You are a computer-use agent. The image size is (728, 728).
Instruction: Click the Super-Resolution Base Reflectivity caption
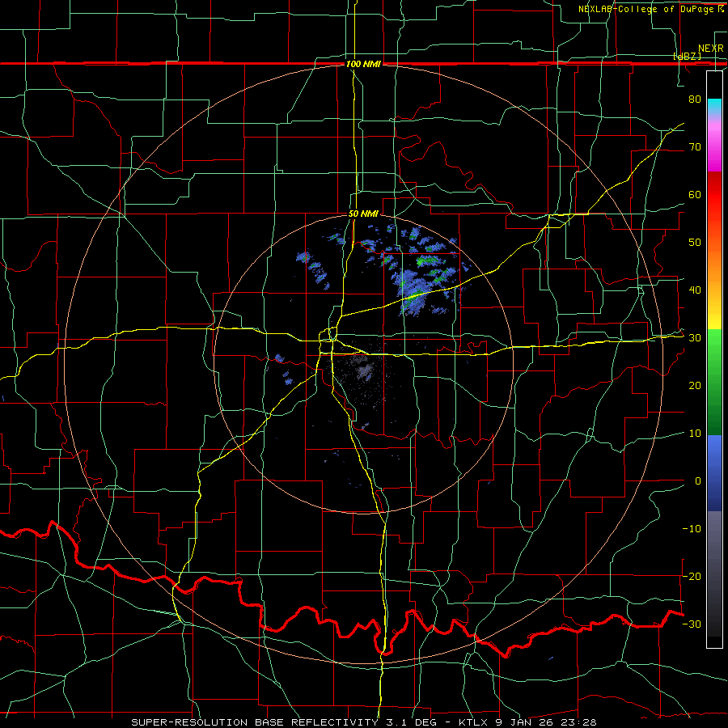tap(363, 722)
